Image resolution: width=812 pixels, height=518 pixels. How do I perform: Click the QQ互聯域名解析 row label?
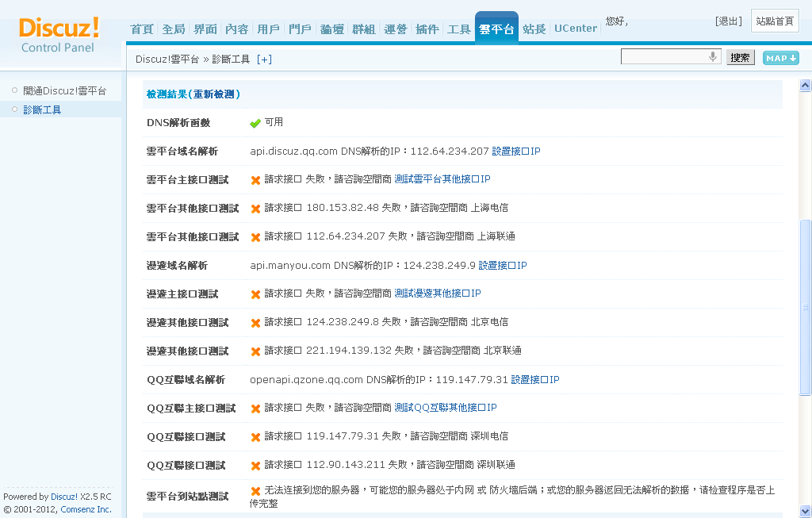(x=186, y=380)
